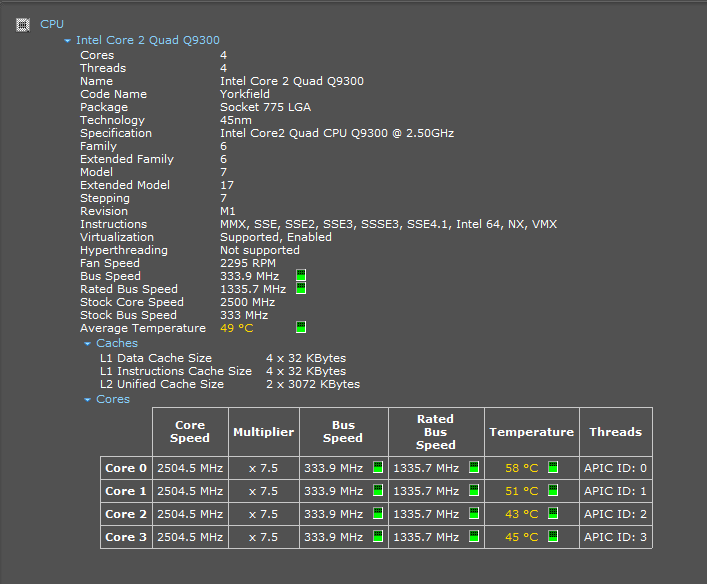Viewport: 707px width, 584px height.
Task: Click the Not supported hyperthreading value
Action: [x=260, y=250]
